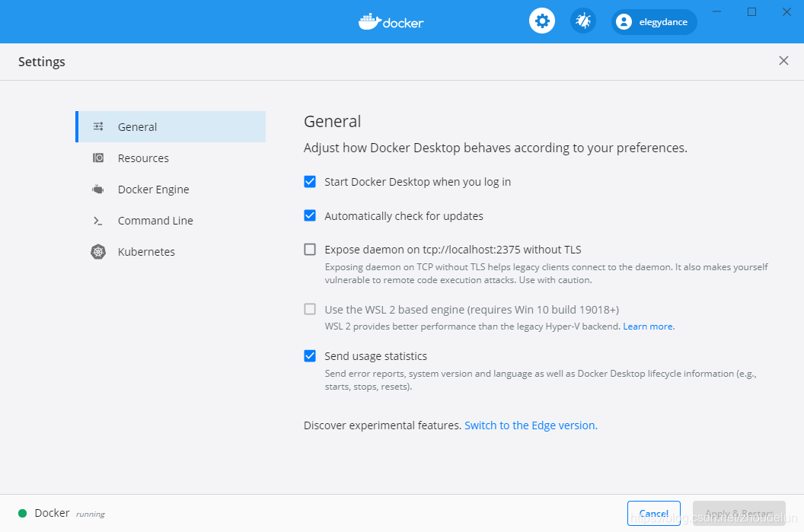Screen dimensions: 804x532
Task: Click the Docker running status indicator
Action: coord(23,513)
